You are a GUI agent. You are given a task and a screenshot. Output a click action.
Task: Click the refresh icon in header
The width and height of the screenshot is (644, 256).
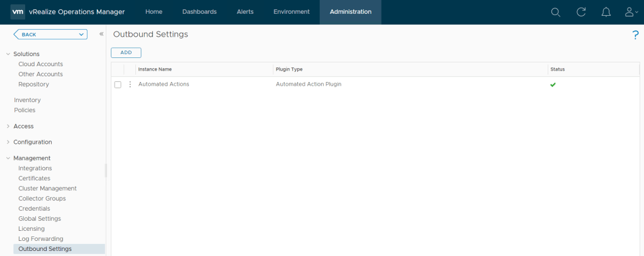(581, 12)
